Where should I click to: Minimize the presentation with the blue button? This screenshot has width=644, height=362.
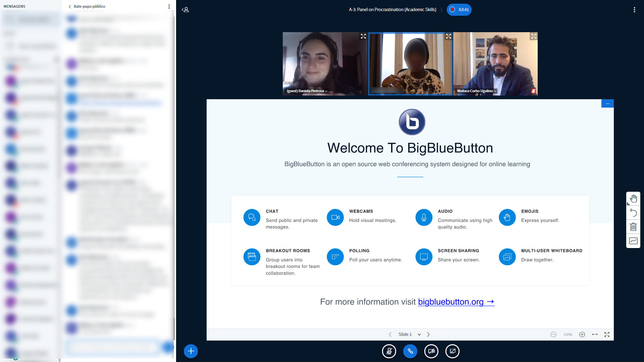pos(607,104)
